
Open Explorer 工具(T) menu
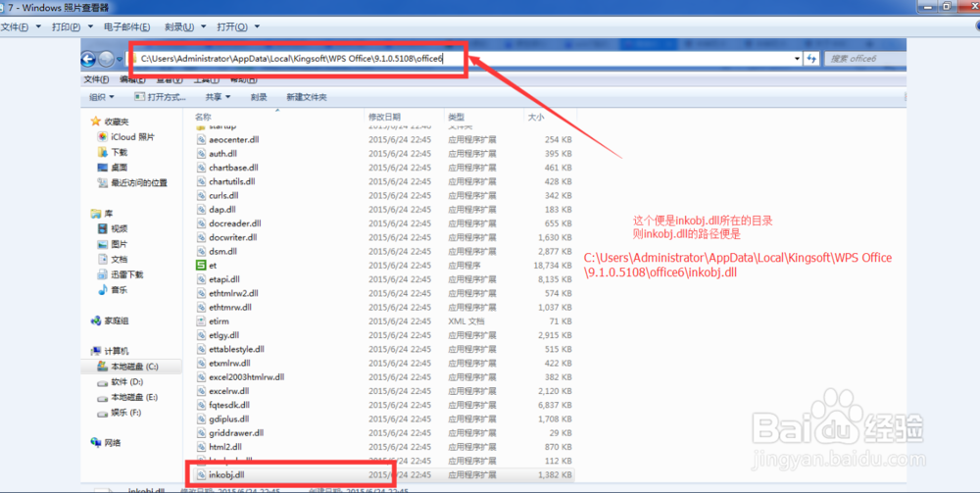tap(206, 79)
